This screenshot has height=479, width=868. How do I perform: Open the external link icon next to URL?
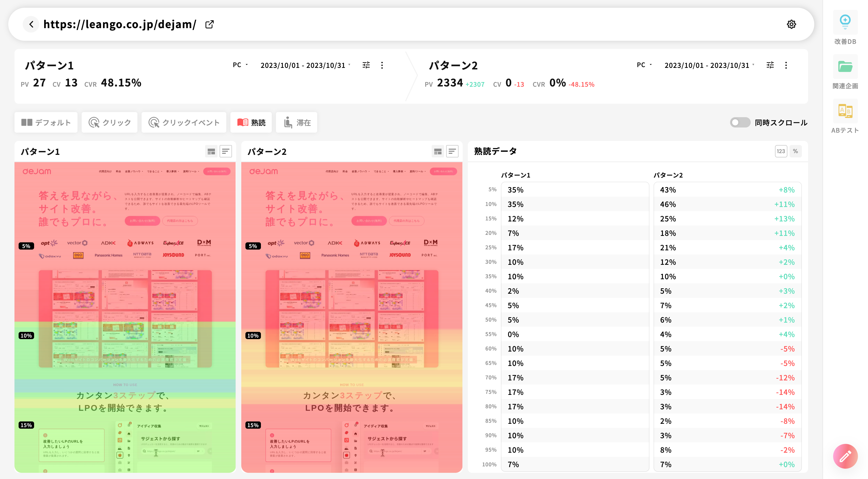(209, 24)
